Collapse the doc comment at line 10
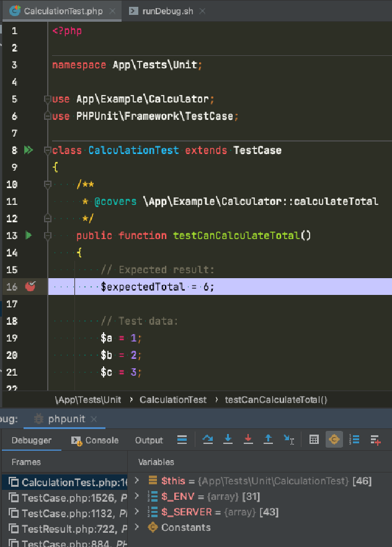This screenshot has height=547, width=392. [48, 184]
